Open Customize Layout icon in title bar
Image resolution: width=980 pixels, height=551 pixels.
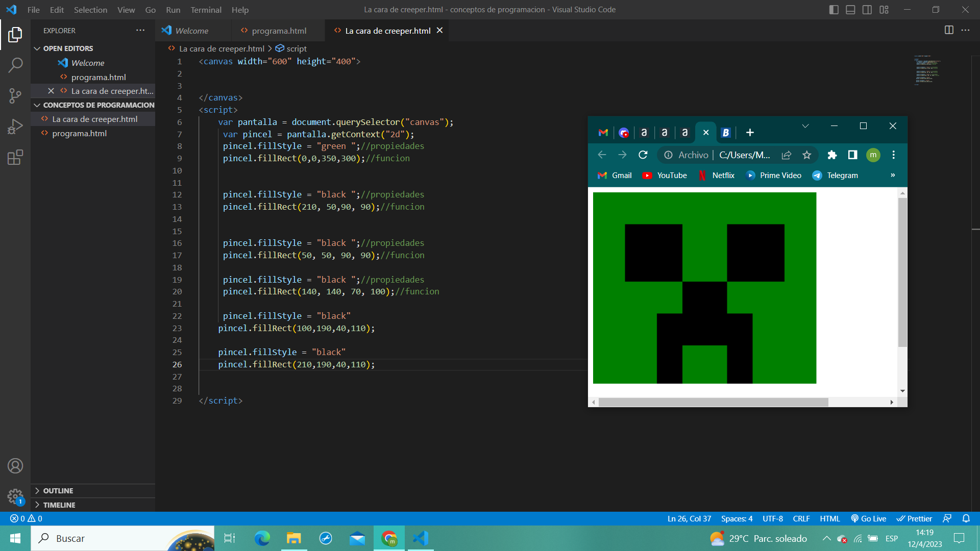pos(884,10)
